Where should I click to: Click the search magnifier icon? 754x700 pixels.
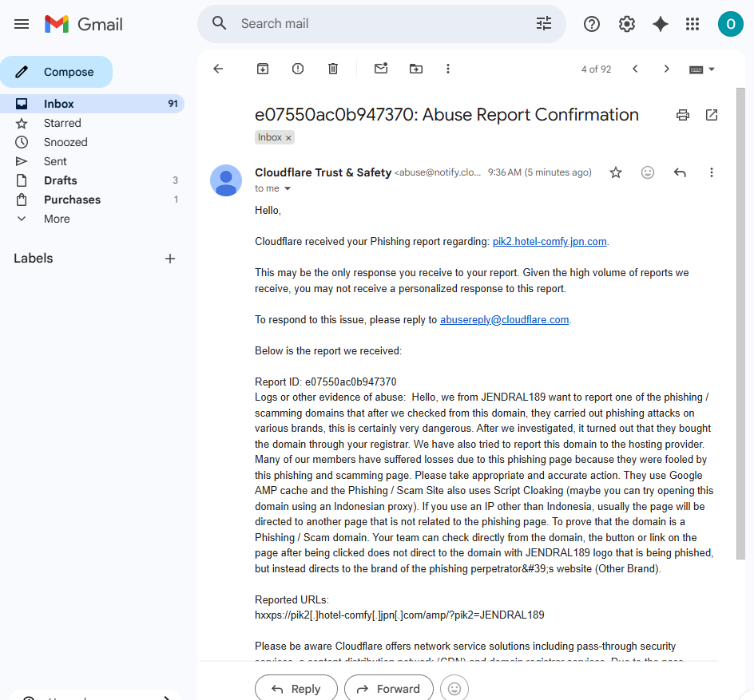tap(220, 23)
